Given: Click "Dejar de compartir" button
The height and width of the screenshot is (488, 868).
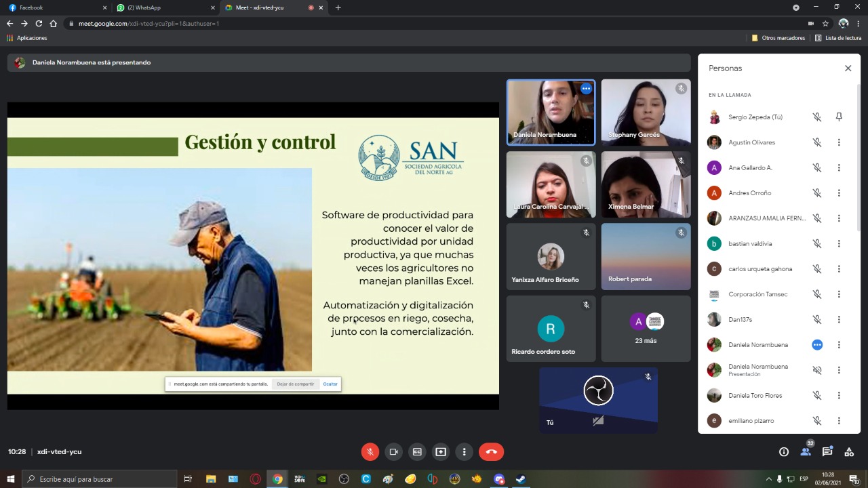Looking at the screenshot, I should pos(295,384).
